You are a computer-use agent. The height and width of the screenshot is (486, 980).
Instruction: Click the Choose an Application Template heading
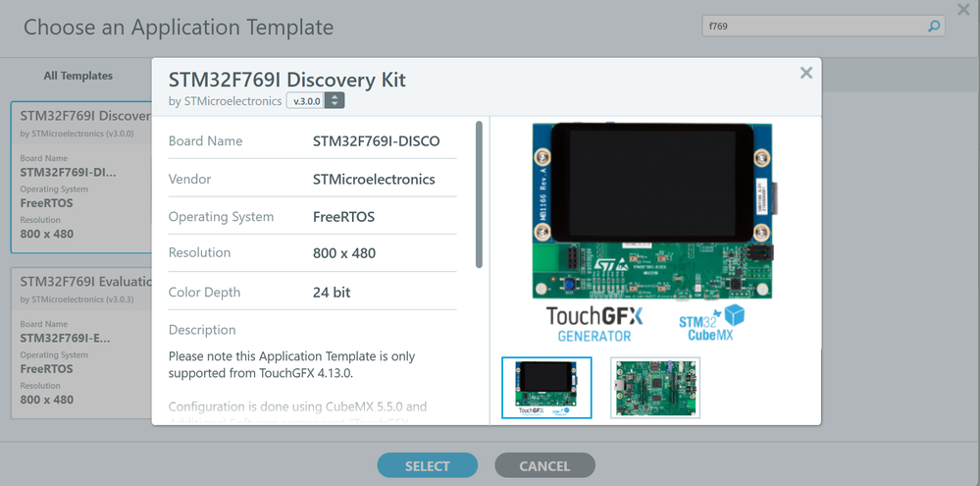tap(179, 27)
